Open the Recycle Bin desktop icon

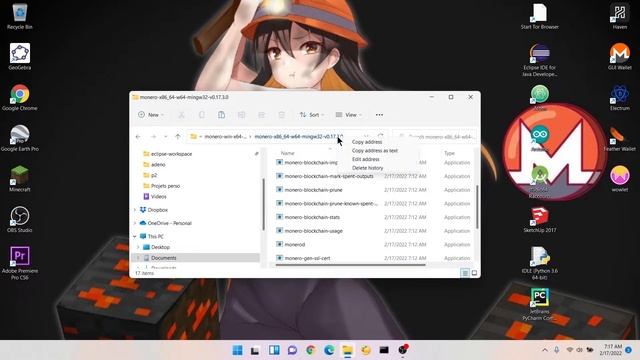20,16
